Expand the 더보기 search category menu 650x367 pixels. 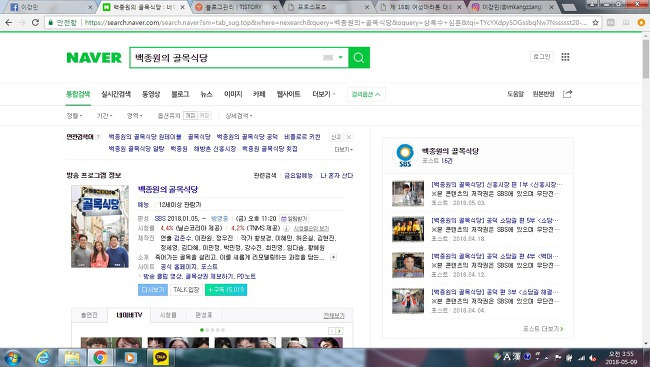pyautogui.click(x=324, y=94)
